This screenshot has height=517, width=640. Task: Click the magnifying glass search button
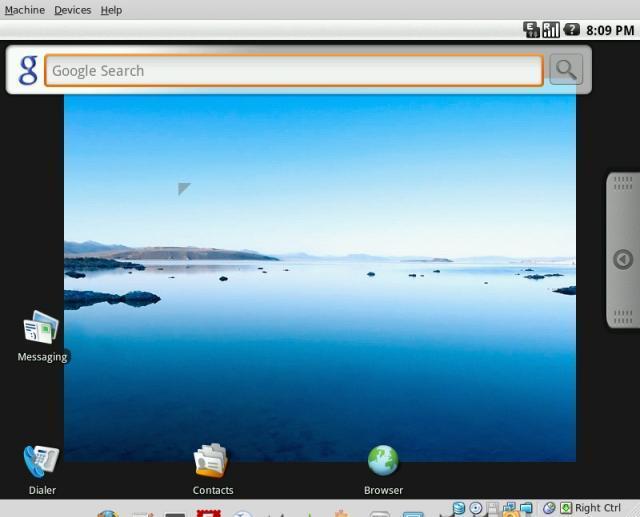pyautogui.click(x=566, y=70)
